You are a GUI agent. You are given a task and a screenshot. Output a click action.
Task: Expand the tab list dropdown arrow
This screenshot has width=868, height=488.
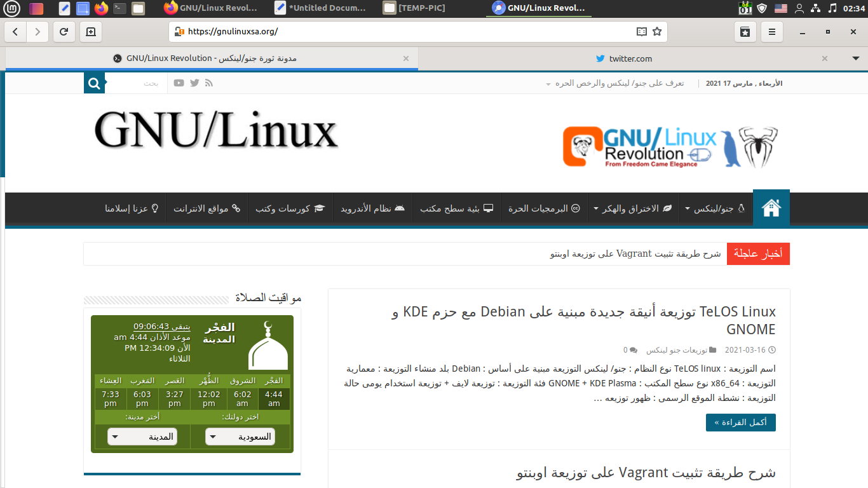pyautogui.click(x=855, y=58)
